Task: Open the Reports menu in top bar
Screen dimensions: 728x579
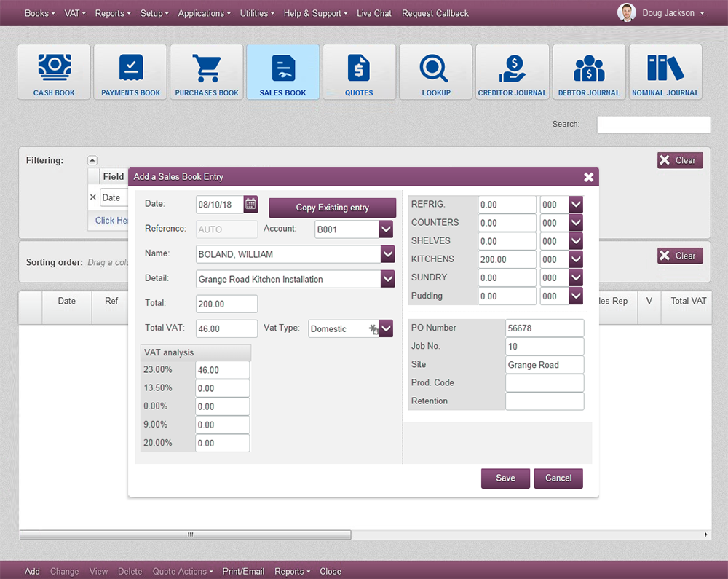Action: pyautogui.click(x=113, y=13)
